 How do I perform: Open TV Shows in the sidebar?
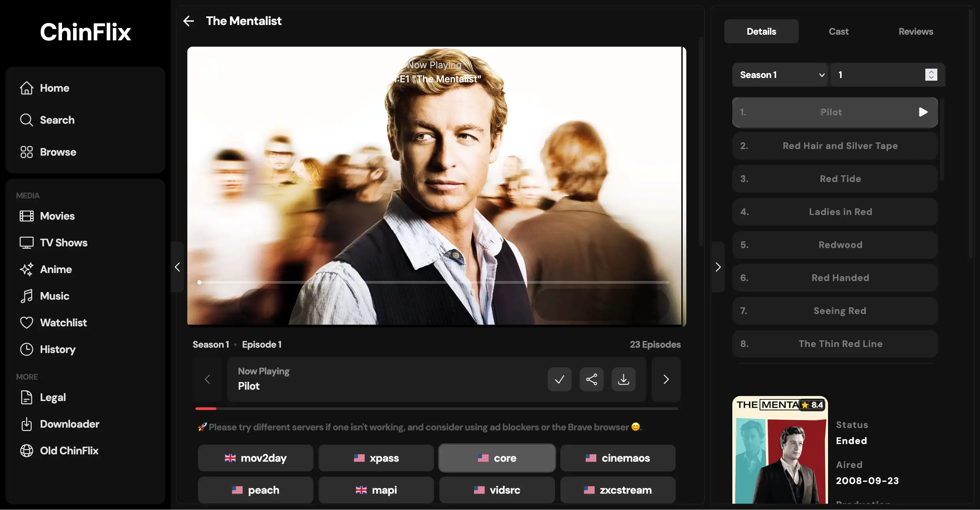[85, 243]
